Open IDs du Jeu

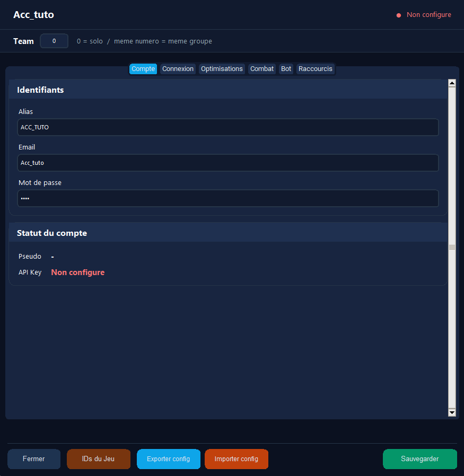99,459
